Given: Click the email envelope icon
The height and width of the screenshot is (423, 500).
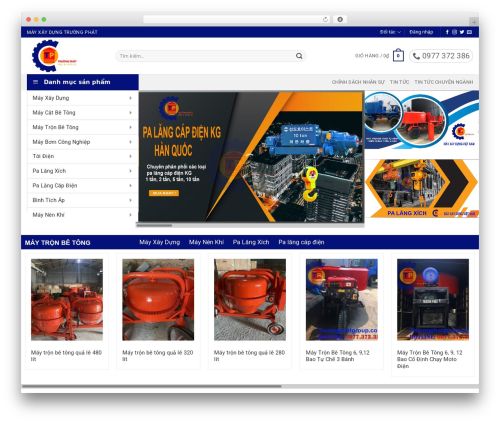Looking at the screenshot, I should pos(469,32).
